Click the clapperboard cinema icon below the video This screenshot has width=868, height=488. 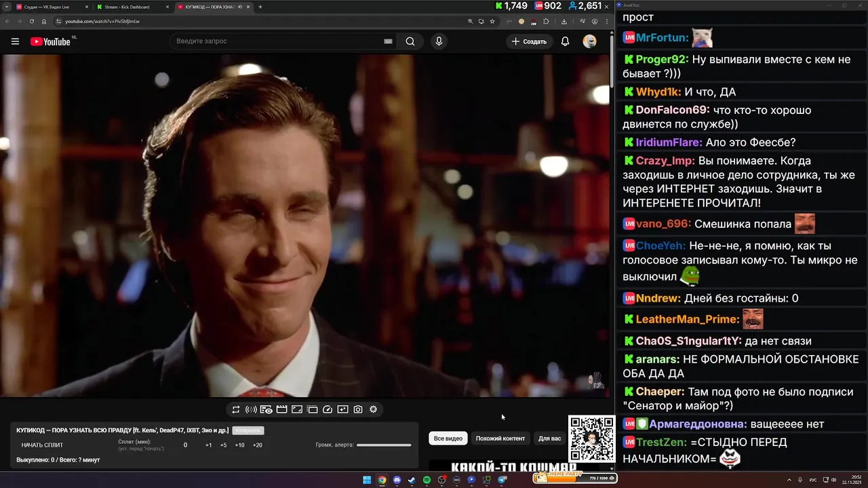[x=281, y=409]
